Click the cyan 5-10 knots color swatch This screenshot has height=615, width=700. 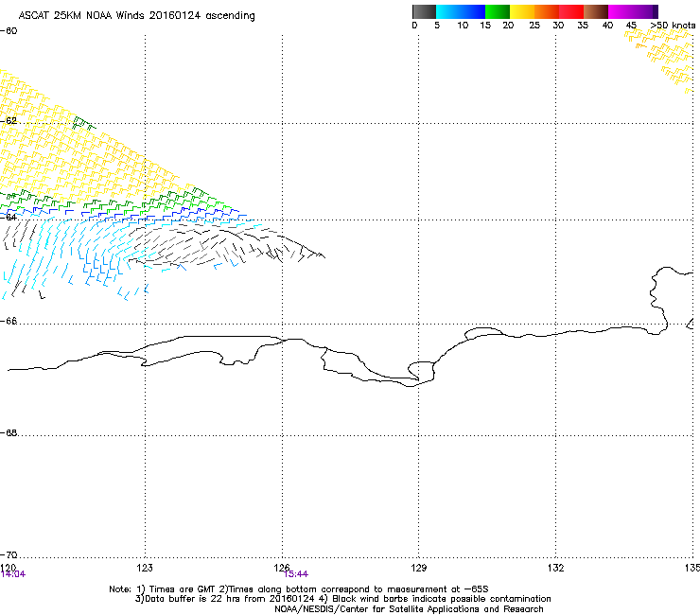pyautogui.click(x=448, y=11)
